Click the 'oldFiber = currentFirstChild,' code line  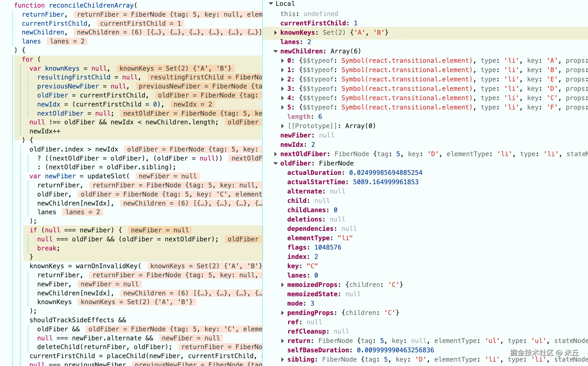coord(93,95)
